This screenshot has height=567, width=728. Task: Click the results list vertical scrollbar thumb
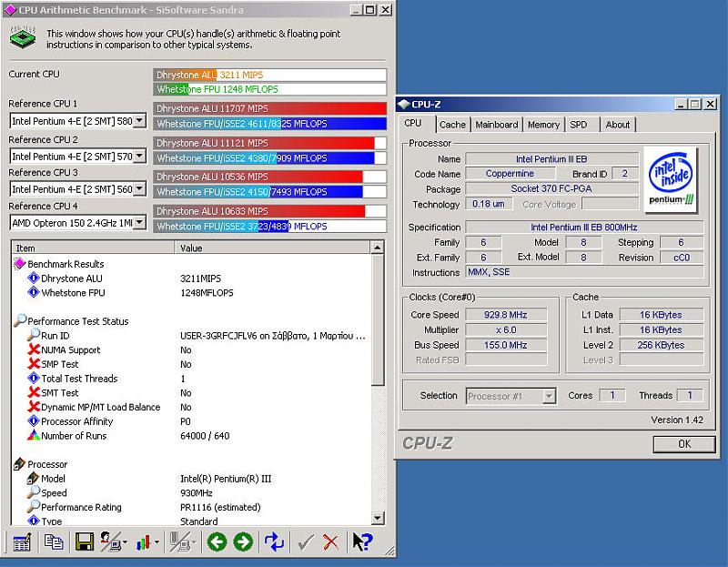coord(378,319)
